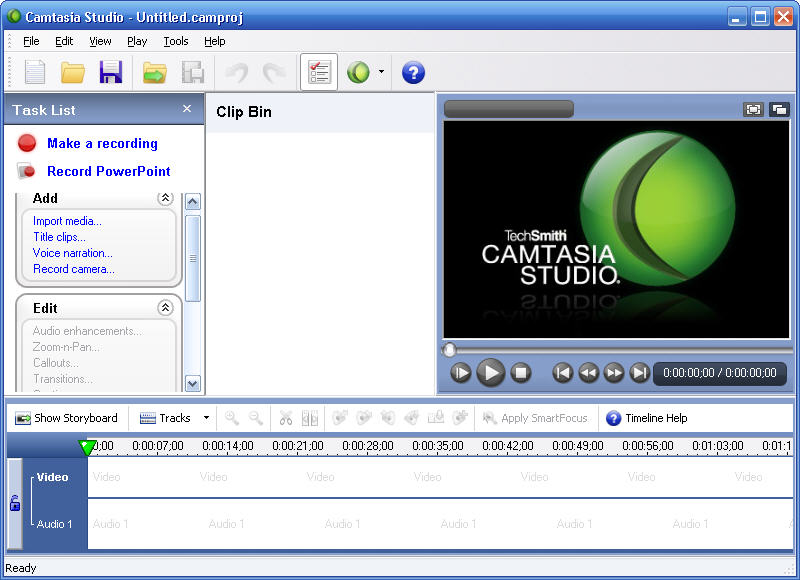Click the Import media green-arrow folder icon
The height and width of the screenshot is (580, 800).
(x=154, y=72)
